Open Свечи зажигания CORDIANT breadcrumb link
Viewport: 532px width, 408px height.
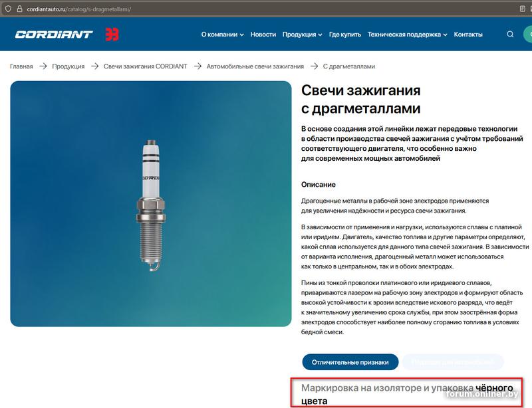pos(145,66)
